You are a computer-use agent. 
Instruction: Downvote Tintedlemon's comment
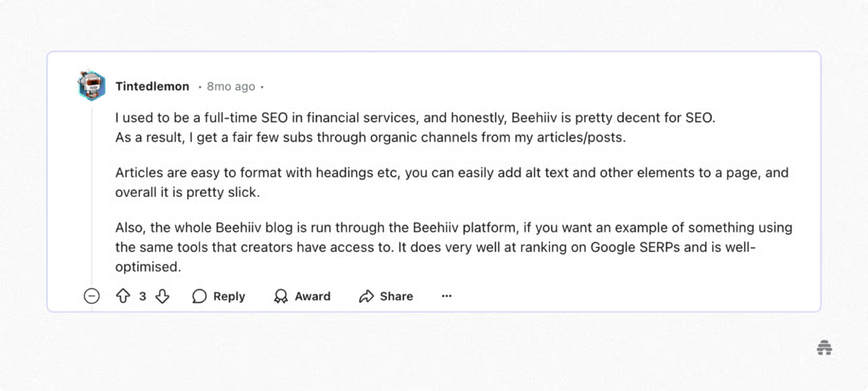[x=161, y=296]
